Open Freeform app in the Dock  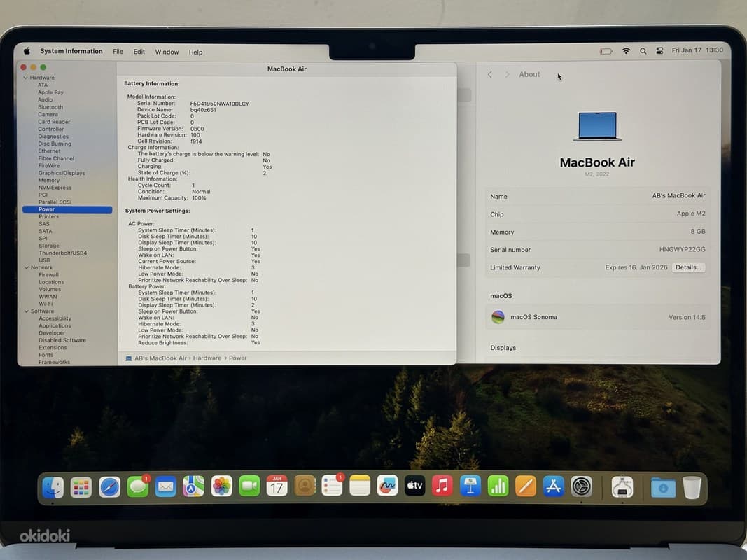(x=387, y=486)
